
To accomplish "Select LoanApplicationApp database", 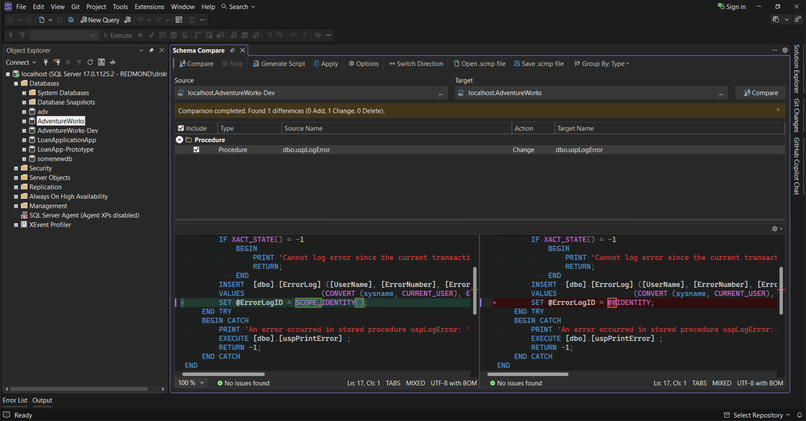I will pos(66,140).
